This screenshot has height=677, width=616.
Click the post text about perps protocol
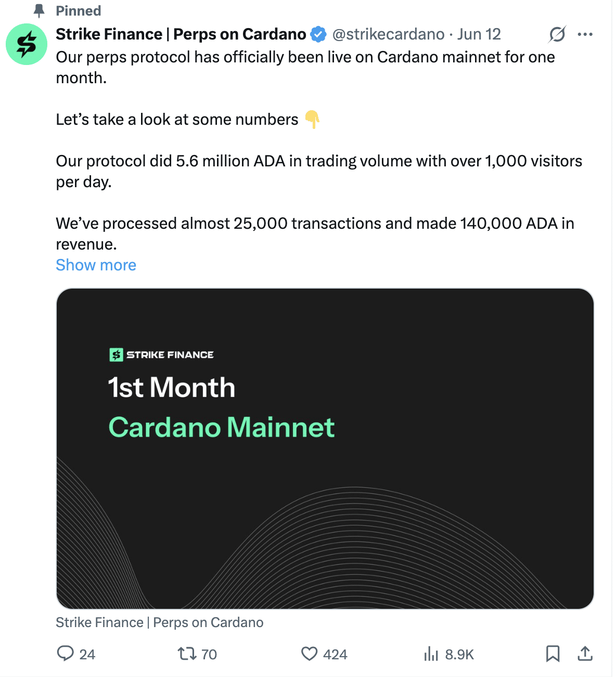coord(319,150)
